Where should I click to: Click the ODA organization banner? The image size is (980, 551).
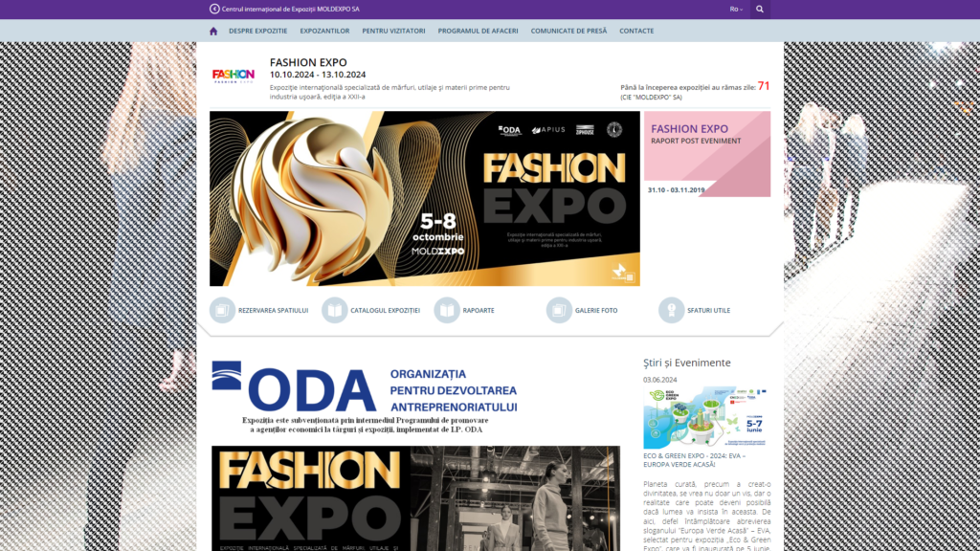click(x=365, y=397)
